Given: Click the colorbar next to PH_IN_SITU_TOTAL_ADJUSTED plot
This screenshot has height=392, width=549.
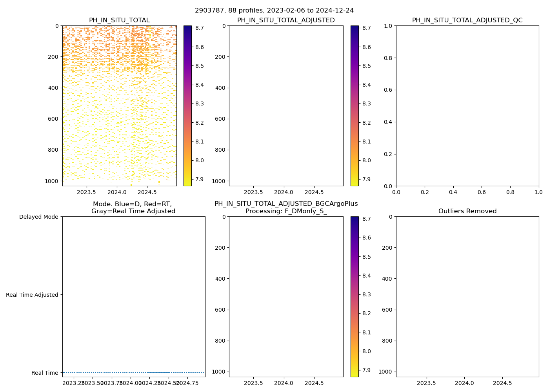Looking at the screenshot, I should [x=354, y=105].
